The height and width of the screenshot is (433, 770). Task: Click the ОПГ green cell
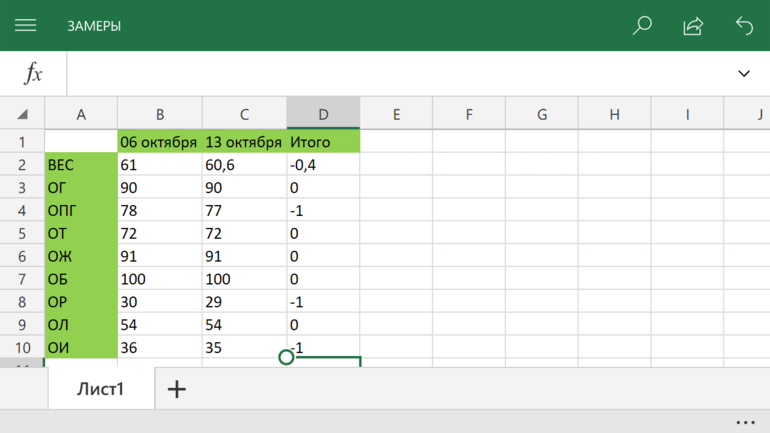coord(81,210)
